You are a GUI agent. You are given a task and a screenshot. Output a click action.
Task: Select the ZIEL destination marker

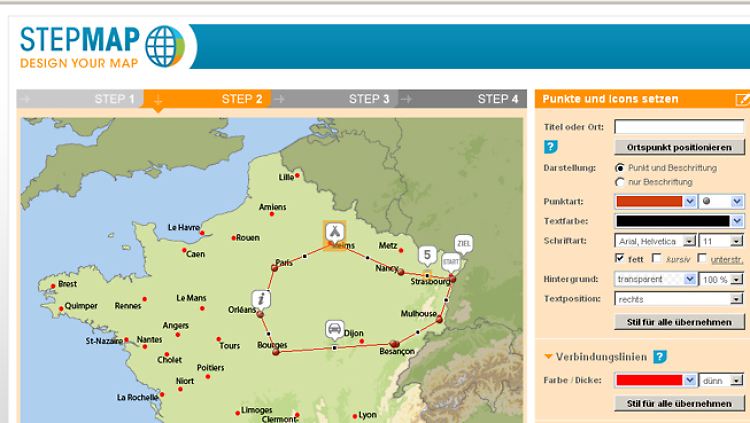coord(462,243)
